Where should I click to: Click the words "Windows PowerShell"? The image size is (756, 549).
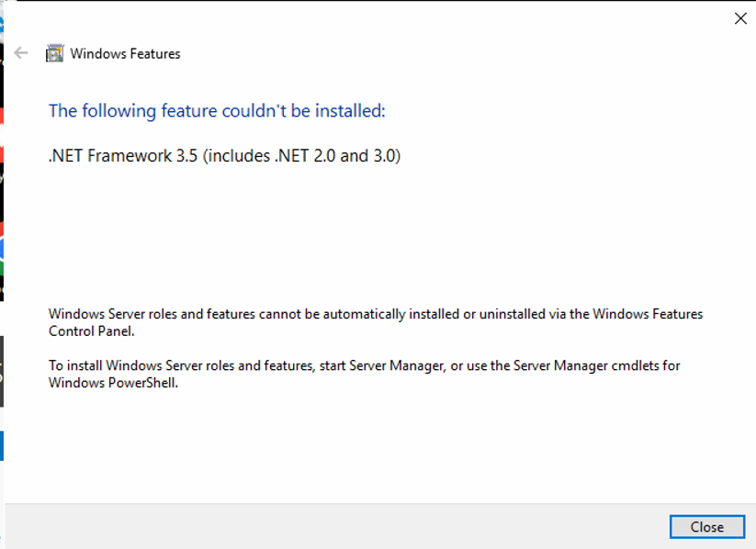111,382
